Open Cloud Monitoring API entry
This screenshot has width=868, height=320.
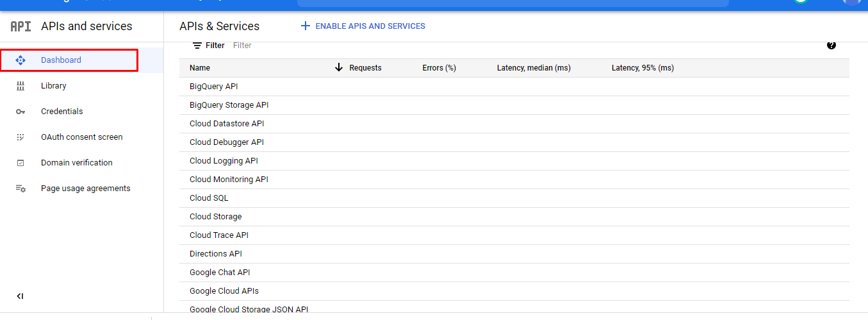tap(229, 180)
